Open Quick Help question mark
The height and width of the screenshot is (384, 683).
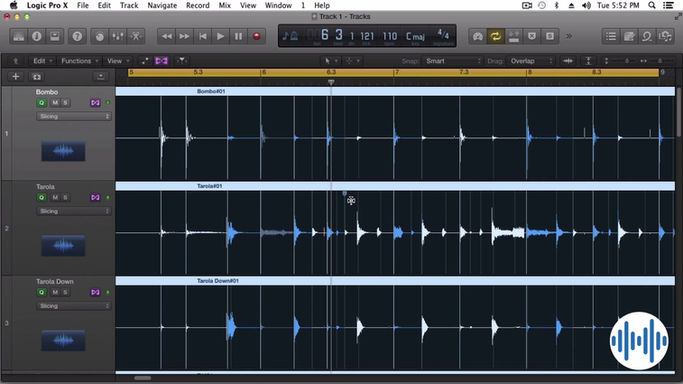click(x=77, y=36)
